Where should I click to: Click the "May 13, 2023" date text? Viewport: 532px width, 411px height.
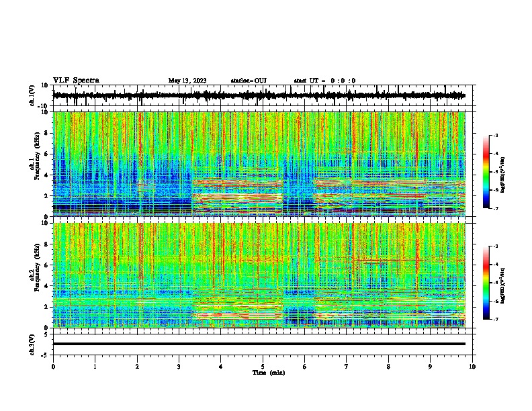[187, 81]
